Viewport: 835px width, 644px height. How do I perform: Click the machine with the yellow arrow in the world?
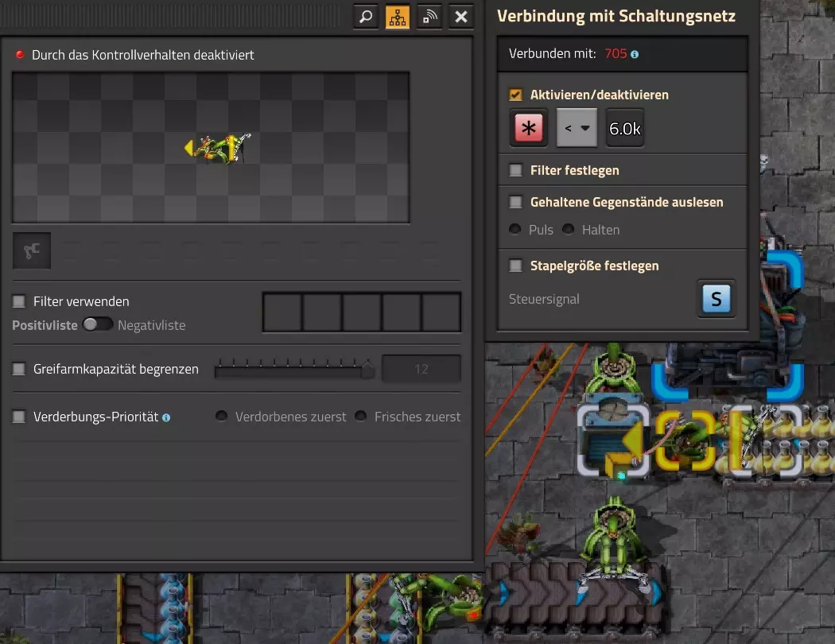click(613, 440)
